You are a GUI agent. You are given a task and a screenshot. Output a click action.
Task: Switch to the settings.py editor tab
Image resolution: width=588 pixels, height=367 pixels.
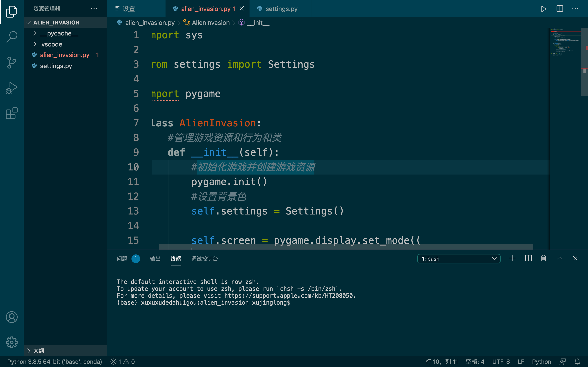click(x=281, y=9)
